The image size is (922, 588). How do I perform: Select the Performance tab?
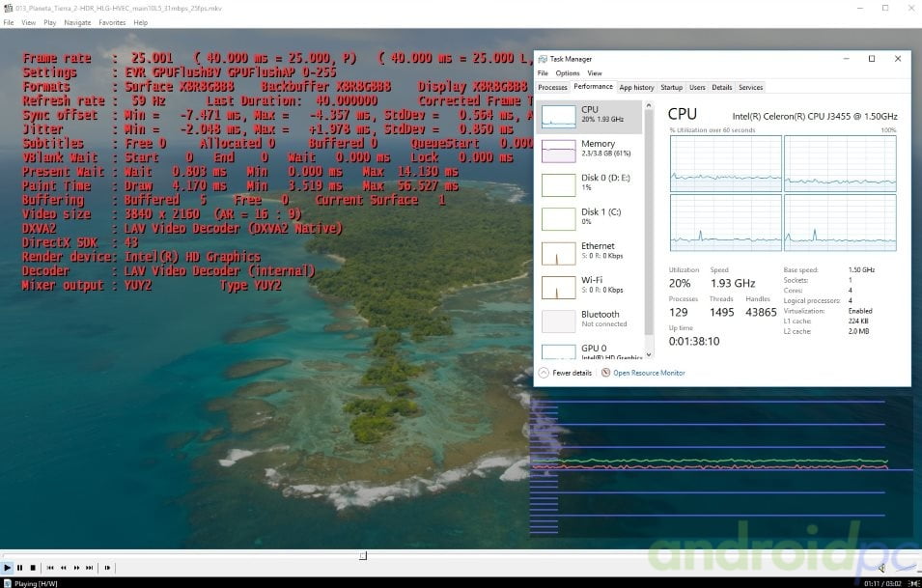click(593, 87)
